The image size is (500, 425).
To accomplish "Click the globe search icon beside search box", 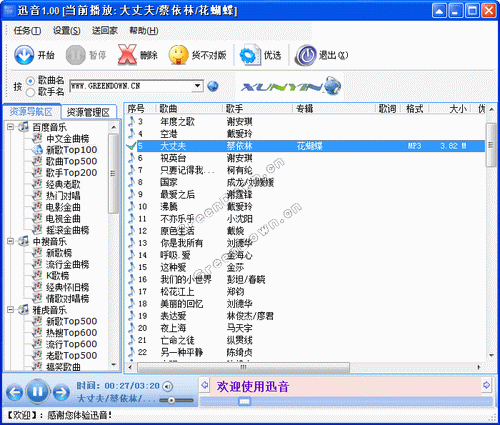I will point(213,86).
